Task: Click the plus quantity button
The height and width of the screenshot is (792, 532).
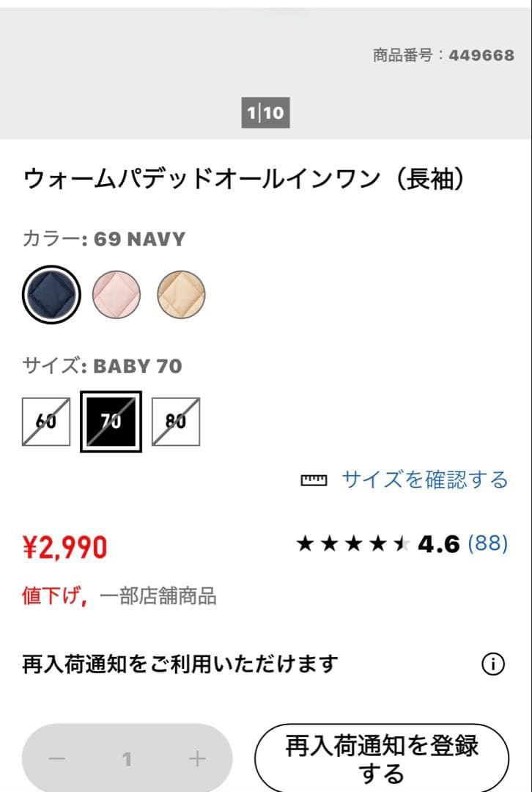Action: tap(198, 759)
